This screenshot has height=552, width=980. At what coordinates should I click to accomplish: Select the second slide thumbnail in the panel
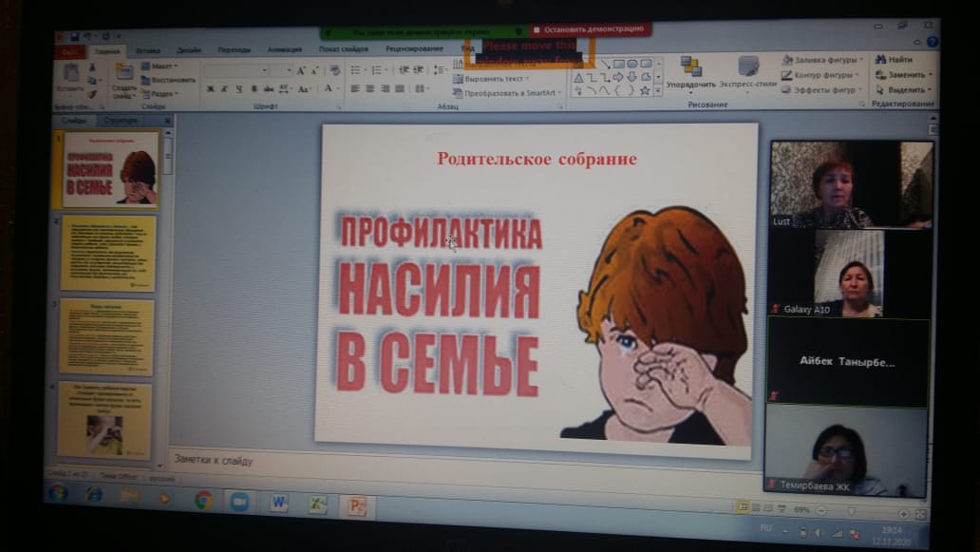pyautogui.click(x=108, y=253)
